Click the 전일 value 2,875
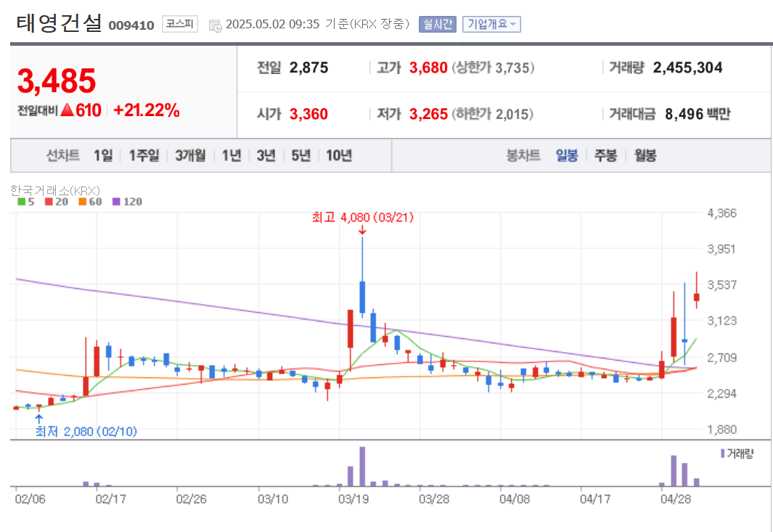The height and width of the screenshot is (532, 773). [308, 68]
